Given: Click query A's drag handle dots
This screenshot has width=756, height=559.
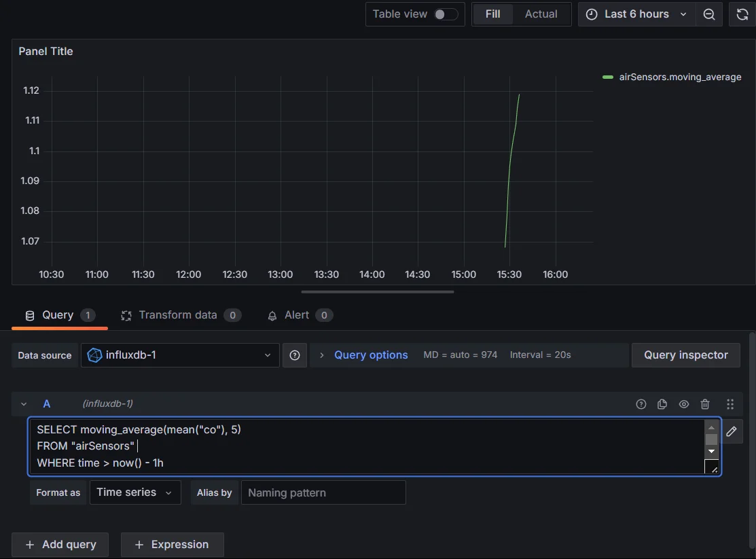Looking at the screenshot, I should (730, 404).
